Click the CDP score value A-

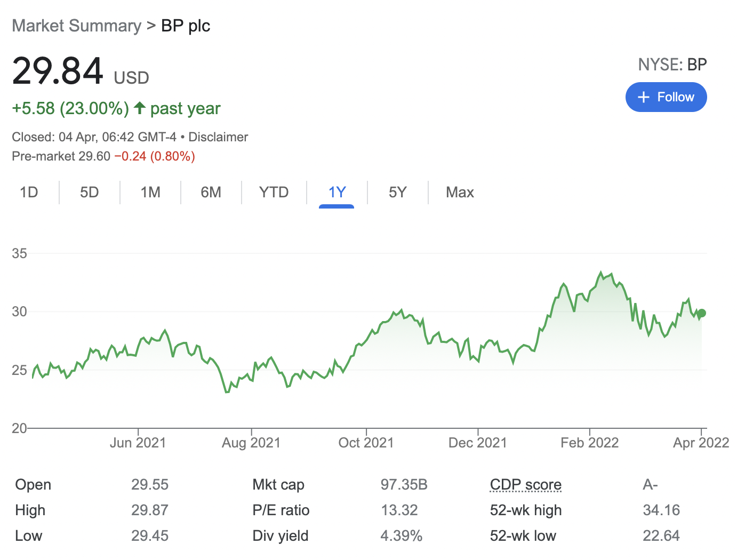click(650, 484)
